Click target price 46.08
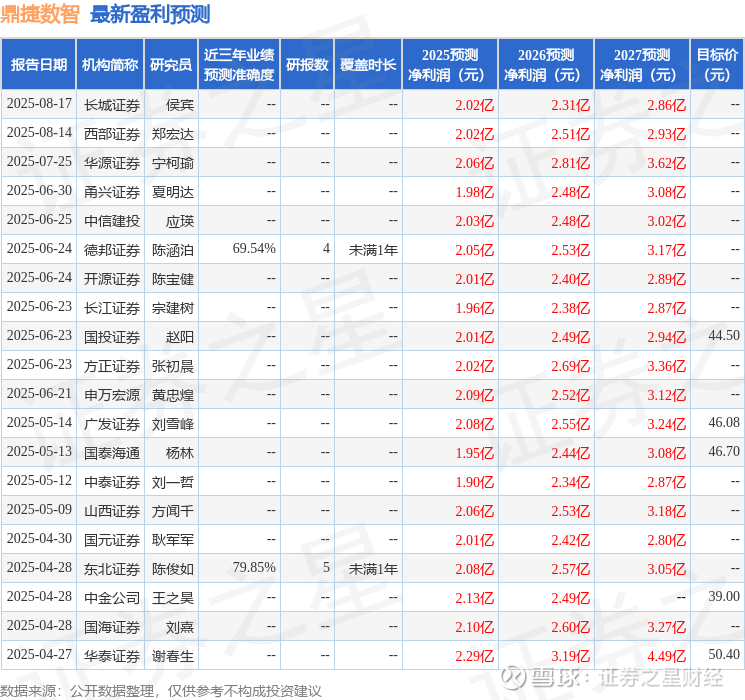This screenshot has height=700, width=745. [724, 422]
